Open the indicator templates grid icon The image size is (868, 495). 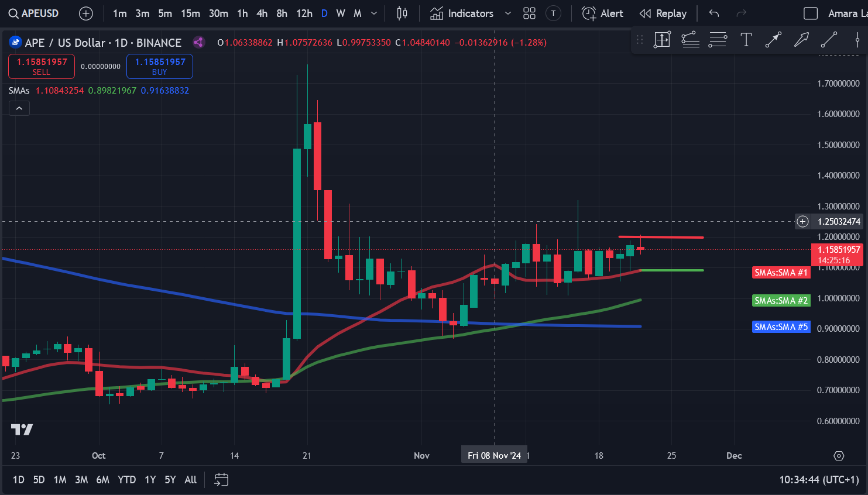[529, 13]
